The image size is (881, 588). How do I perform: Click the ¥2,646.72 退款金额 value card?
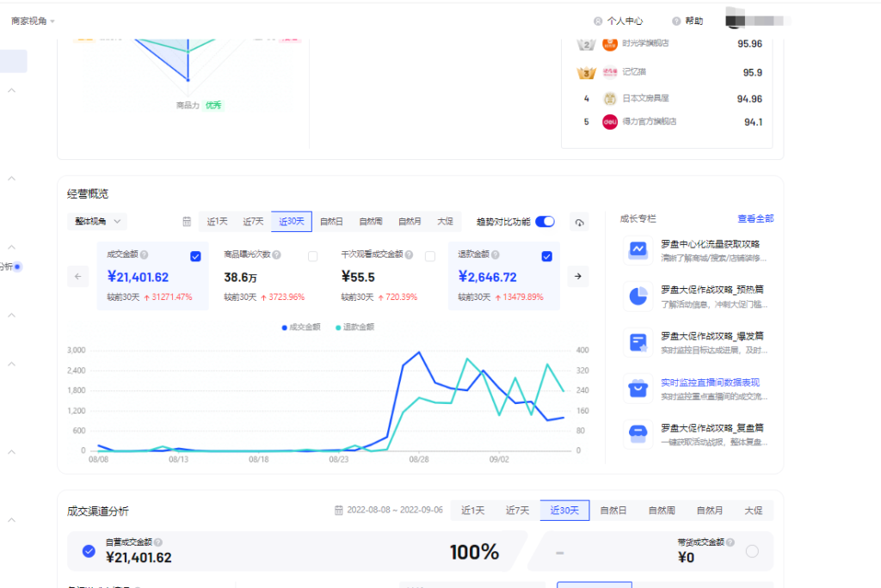click(x=504, y=276)
